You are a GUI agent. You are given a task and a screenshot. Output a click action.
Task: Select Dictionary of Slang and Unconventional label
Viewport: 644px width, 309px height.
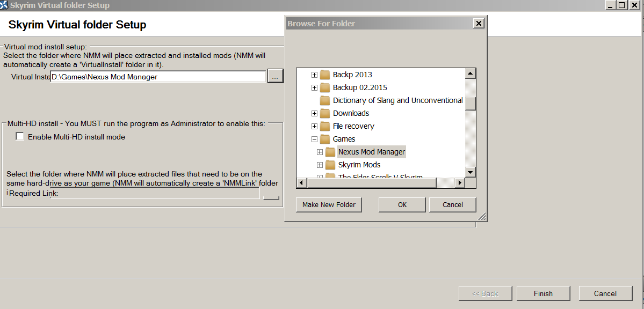pos(397,100)
